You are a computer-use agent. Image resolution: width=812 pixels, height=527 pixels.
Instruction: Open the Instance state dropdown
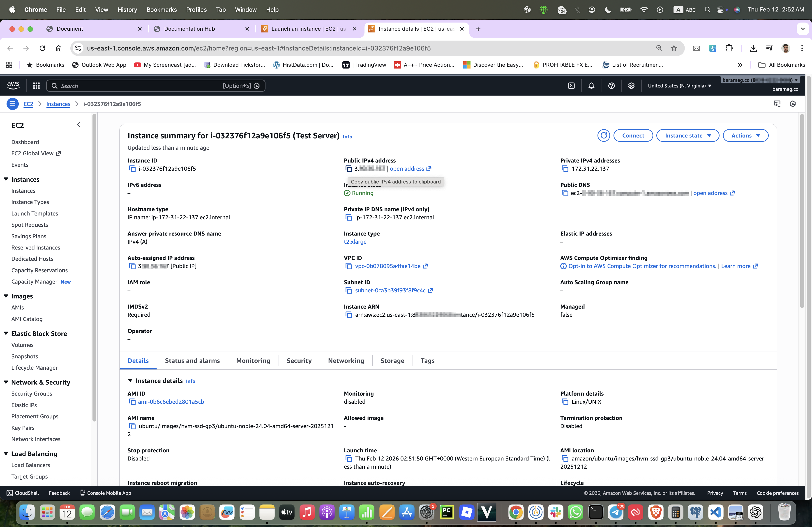[x=687, y=136]
